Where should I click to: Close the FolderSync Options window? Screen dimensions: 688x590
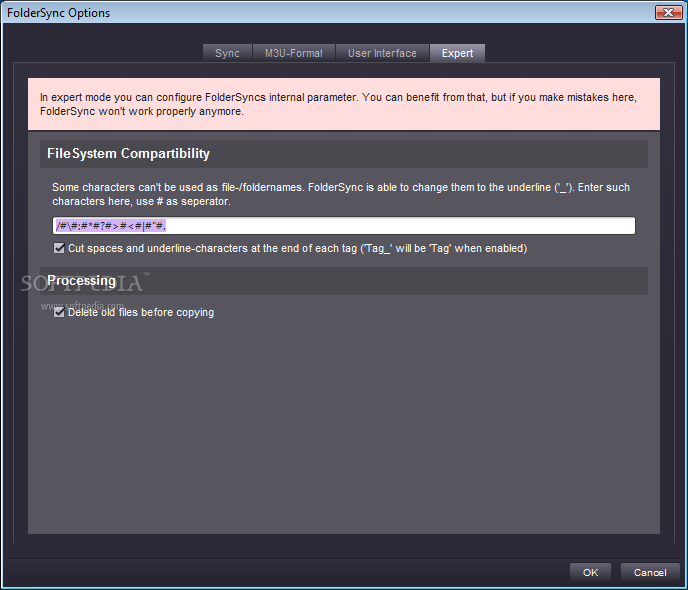coord(668,12)
